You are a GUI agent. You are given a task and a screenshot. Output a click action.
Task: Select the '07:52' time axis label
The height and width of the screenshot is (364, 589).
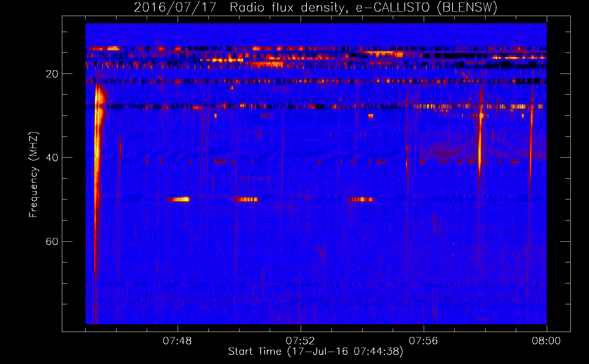pyautogui.click(x=300, y=341)
